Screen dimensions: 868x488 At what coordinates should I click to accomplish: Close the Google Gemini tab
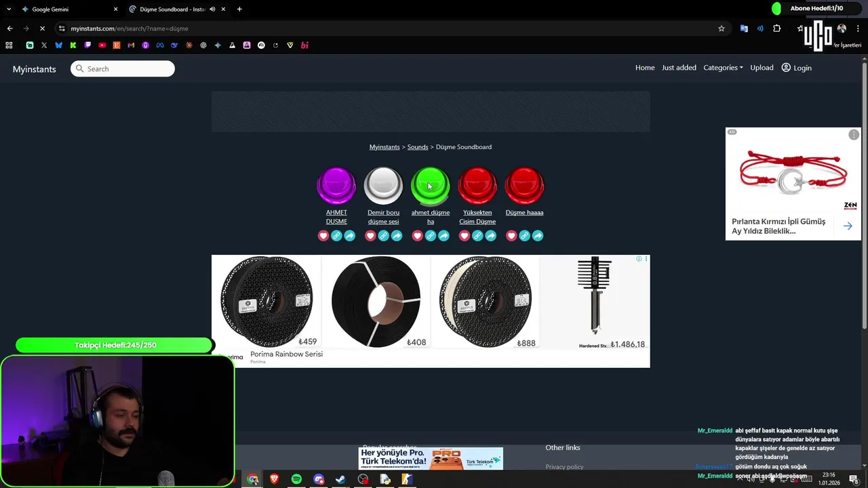[115, 9]
